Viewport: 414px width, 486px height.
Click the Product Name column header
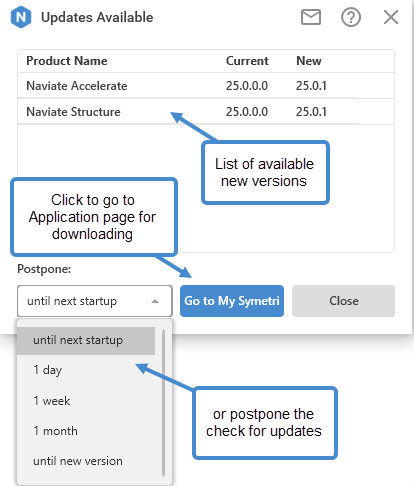point(67,61)
